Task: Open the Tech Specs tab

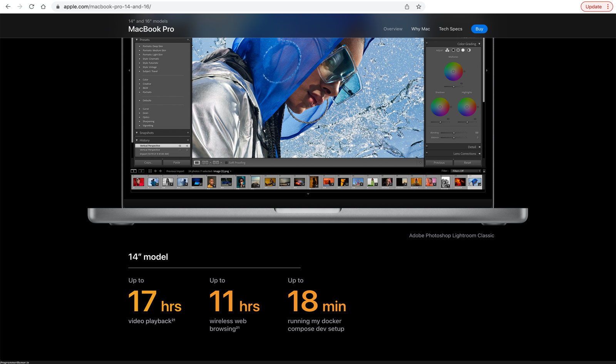Action: (450, 29)
